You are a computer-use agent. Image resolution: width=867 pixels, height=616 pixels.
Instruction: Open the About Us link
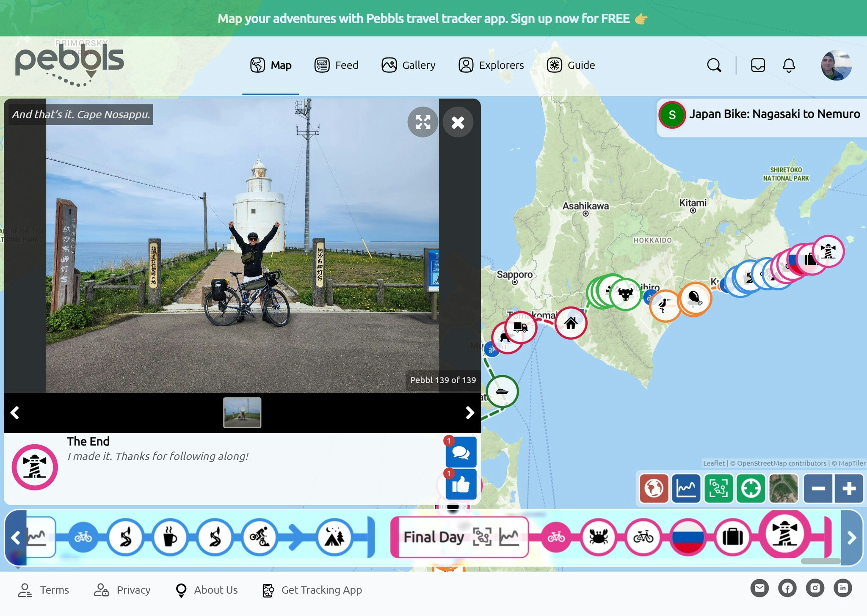coord(206,590)
